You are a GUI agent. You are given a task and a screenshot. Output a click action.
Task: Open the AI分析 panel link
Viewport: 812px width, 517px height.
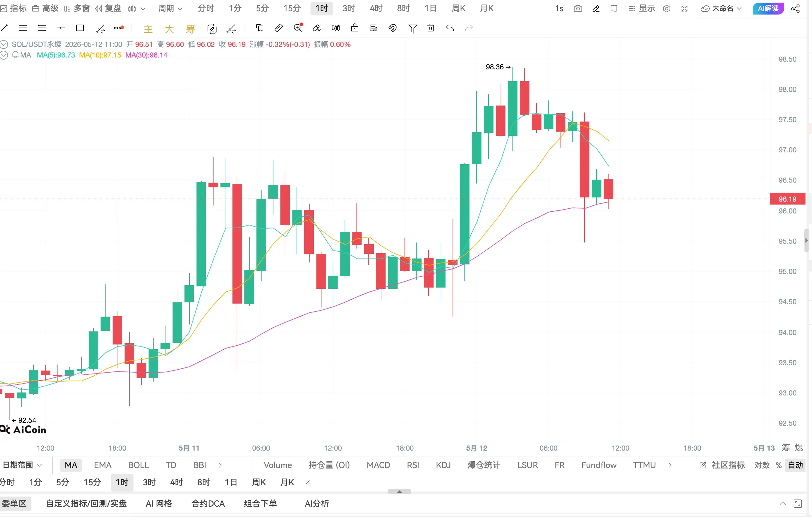(x=317, y=504)
